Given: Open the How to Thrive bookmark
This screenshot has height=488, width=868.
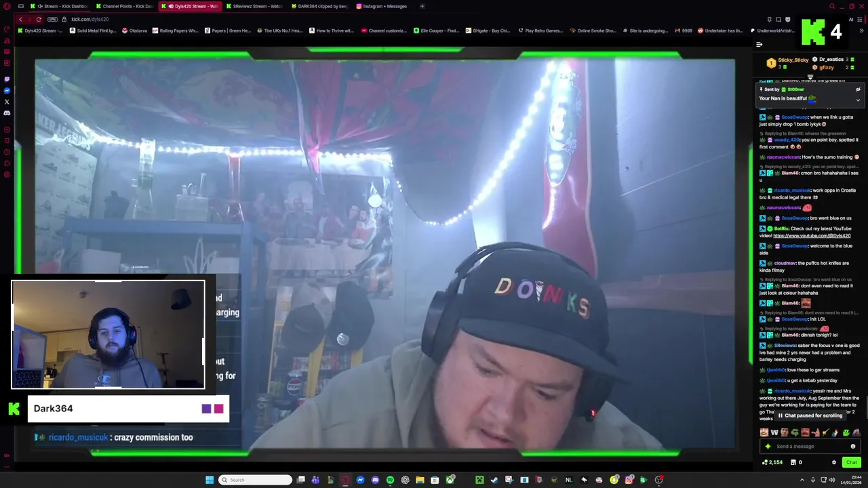Looking at the screenshot, I should click(332, 30).
